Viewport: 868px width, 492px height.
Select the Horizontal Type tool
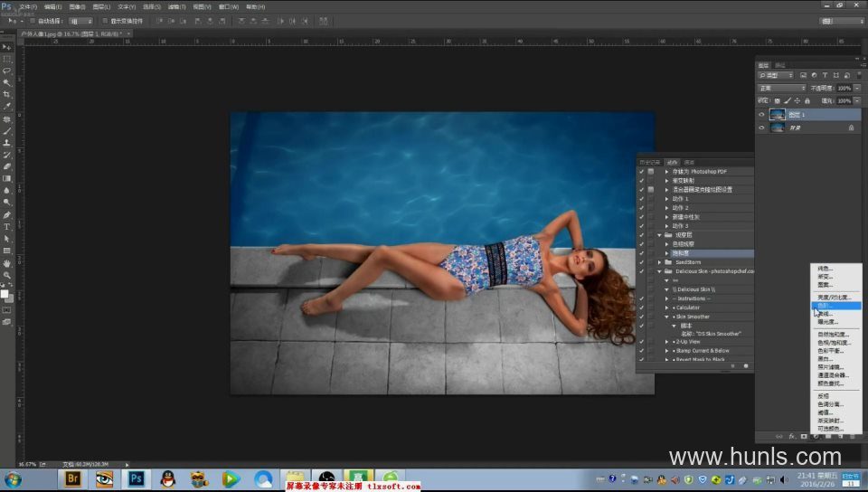pyautogui.click(x=6, y=227)
